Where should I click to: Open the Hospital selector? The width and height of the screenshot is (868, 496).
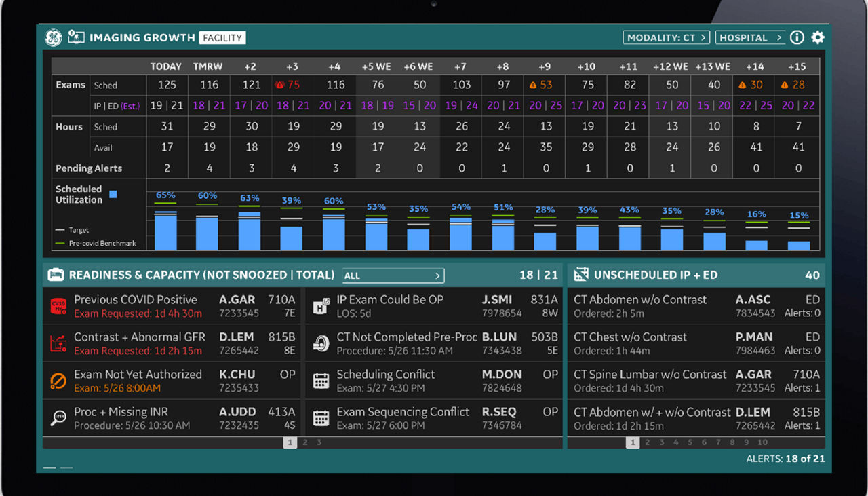[751, 38]
